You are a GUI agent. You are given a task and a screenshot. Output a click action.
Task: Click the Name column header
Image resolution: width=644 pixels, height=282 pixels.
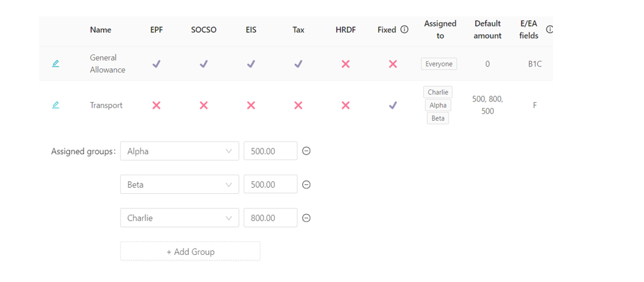point(101,30)
